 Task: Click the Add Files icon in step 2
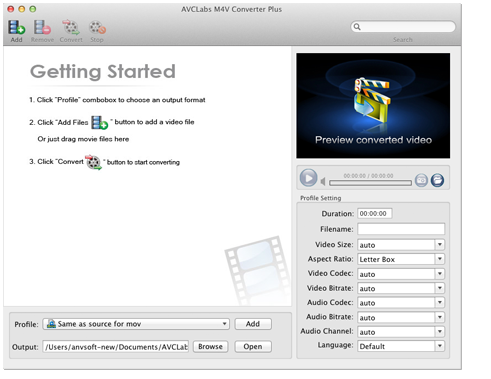[x=99, y=123]
